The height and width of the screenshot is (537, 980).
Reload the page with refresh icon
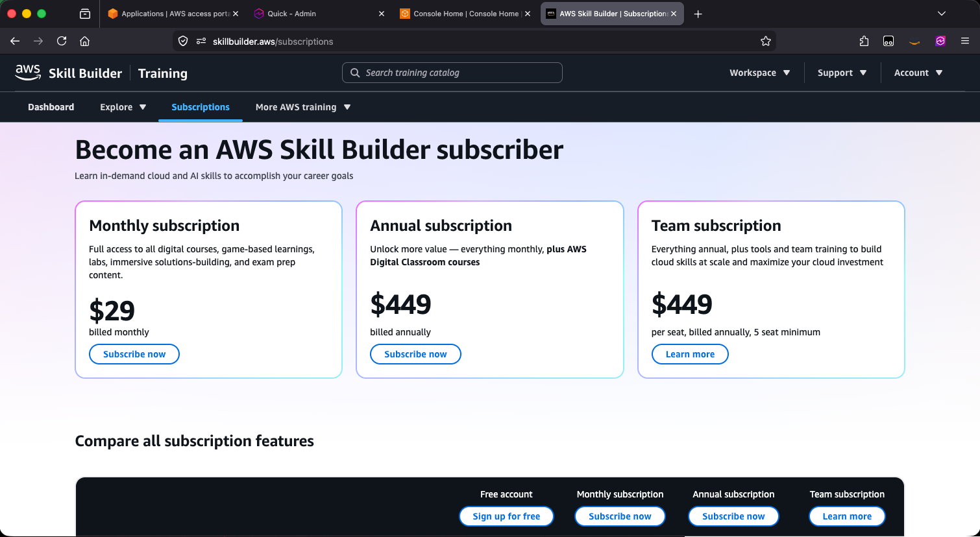tap(62, 41)
